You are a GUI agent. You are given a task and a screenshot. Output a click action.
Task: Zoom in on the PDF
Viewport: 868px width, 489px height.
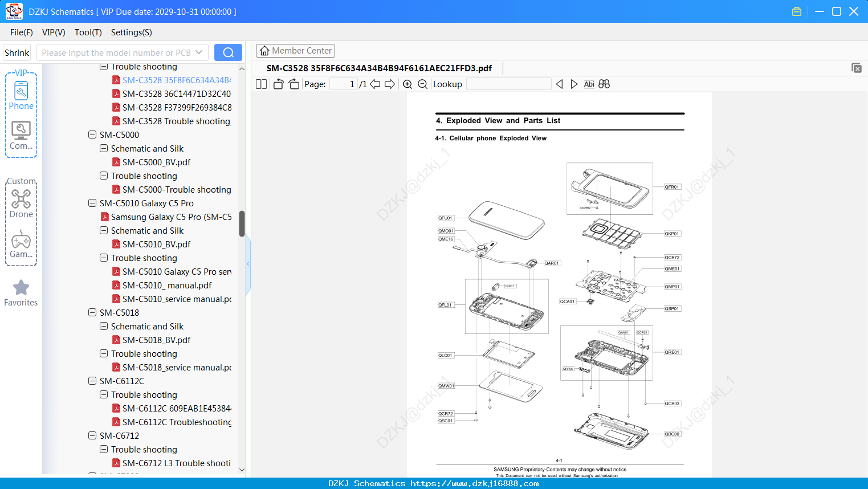(407, 84)
